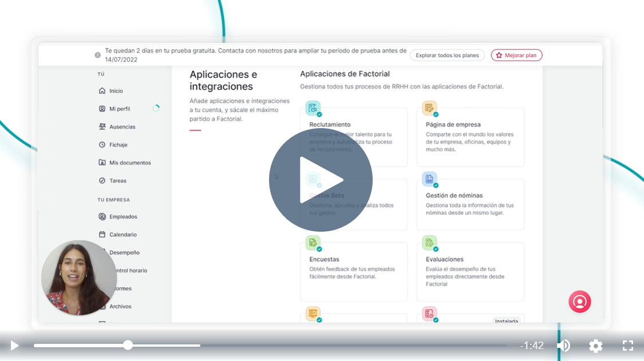Viewport: 644px width, 361px height.
Task: Click the Mejorar plan button
Action: 516,55
